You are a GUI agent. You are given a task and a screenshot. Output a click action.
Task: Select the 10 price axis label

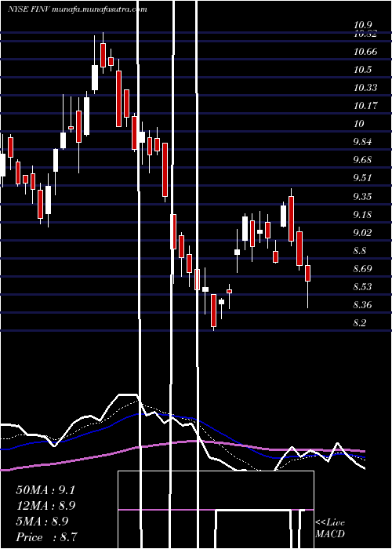pos(359,124)
